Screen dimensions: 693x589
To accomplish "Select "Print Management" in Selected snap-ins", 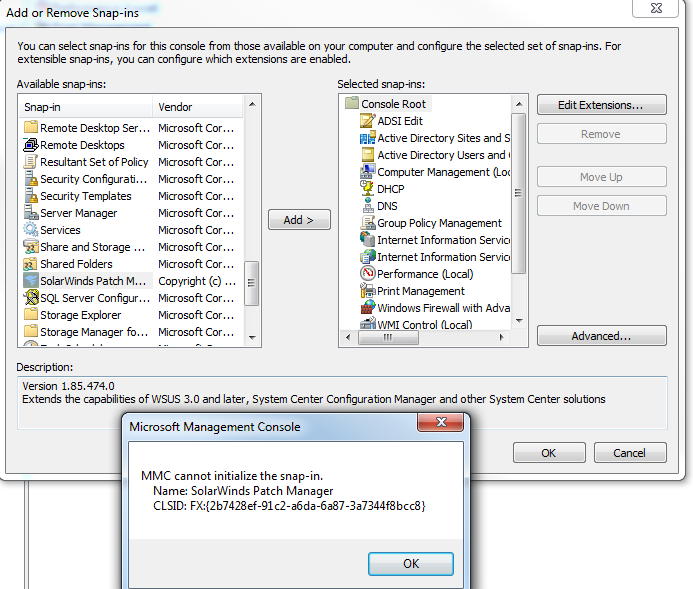I will pyautogui.click(x=421, y=291).
